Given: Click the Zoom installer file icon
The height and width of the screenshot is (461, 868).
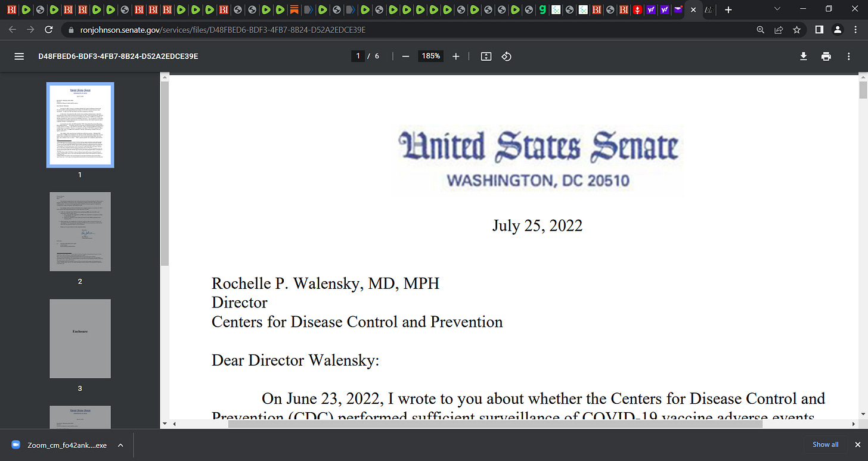Looking at the screenshot, I should point(15,444).
